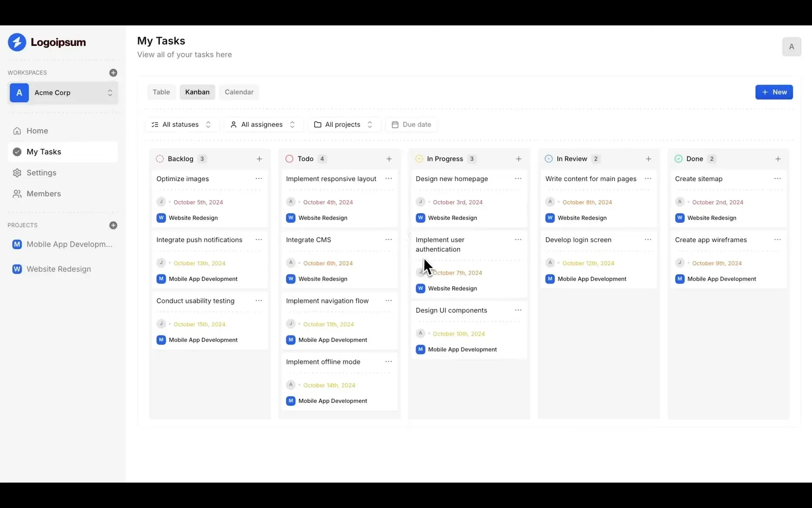
Task: Add a task to the Backlog column
Action: [259, 159]
